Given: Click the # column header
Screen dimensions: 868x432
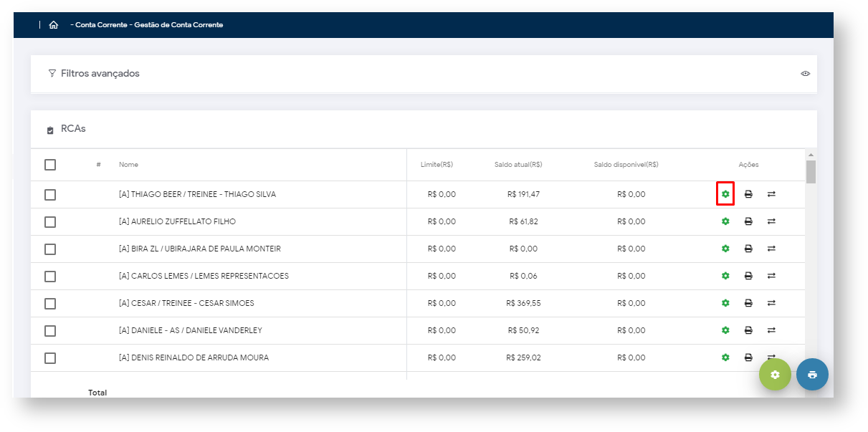Looking at the screenshot, I should (x=98, y=165).
